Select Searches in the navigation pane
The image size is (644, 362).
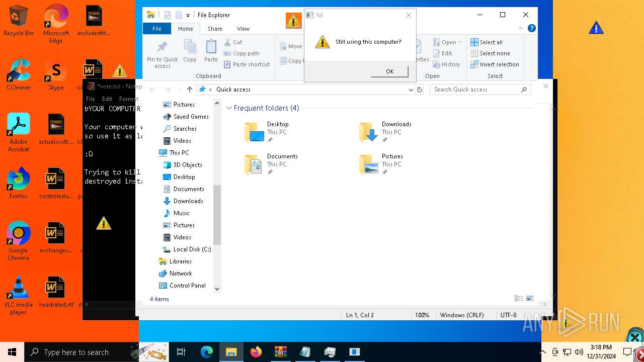(180, 129)
